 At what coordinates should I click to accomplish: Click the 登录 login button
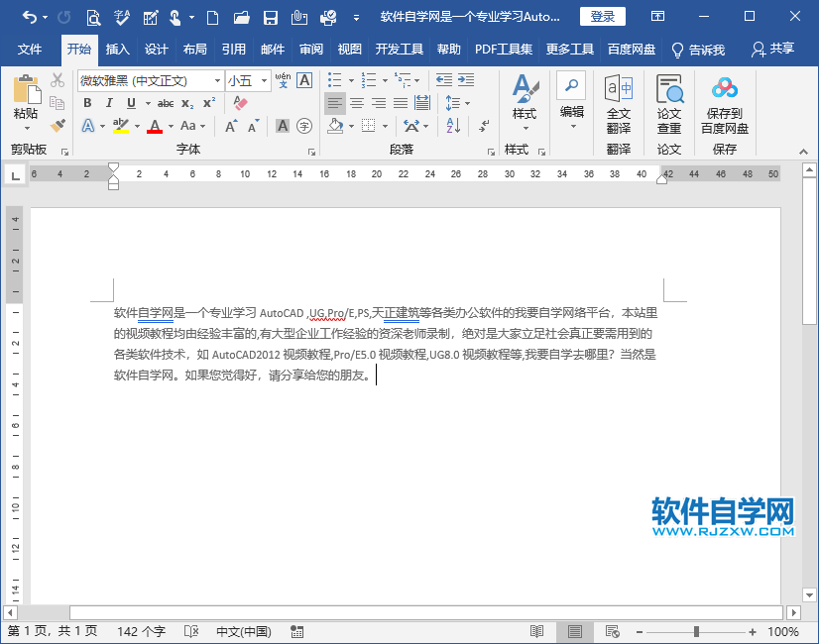(x=601, y=16)
